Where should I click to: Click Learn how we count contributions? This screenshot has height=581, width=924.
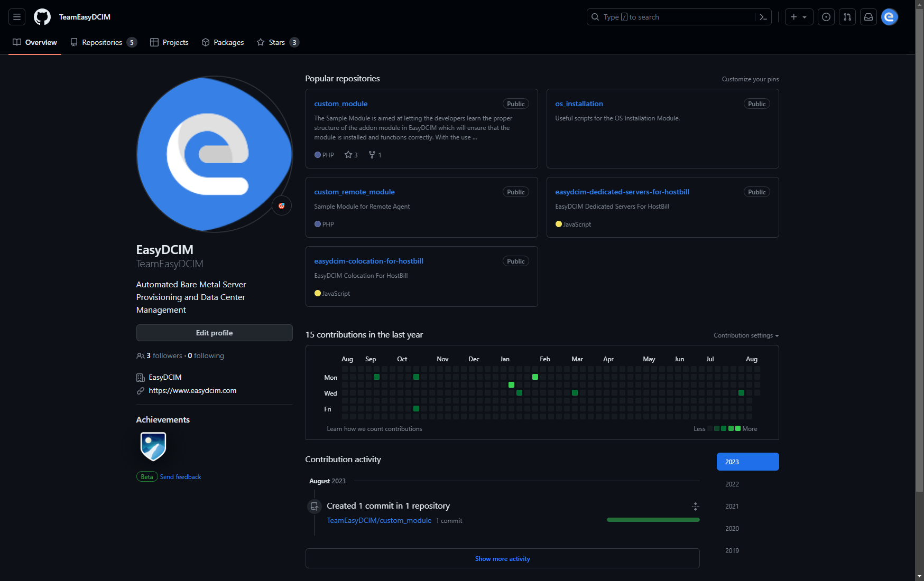(374, 429)
